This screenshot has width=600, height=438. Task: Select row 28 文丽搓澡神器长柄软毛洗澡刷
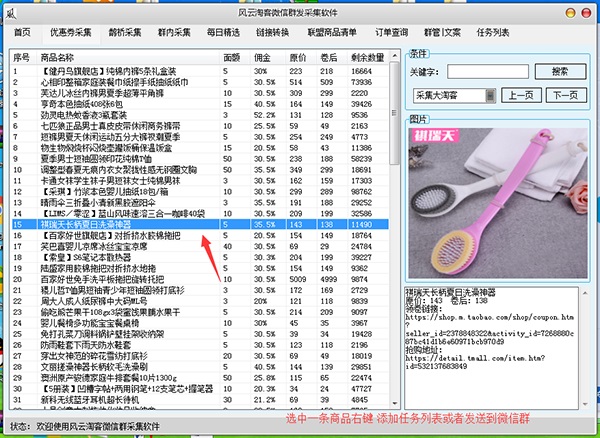pos(199,367)
